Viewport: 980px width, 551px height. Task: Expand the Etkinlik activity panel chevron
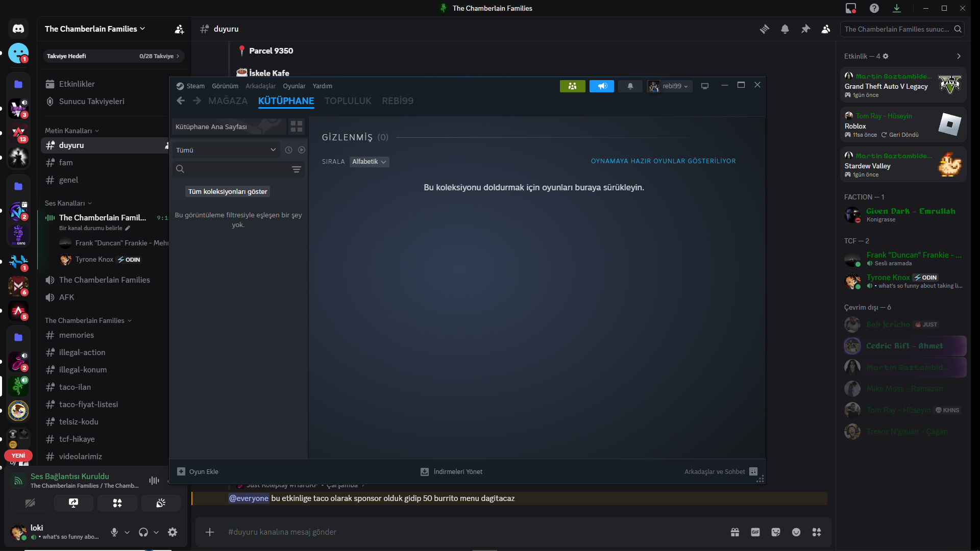(959, 56)
